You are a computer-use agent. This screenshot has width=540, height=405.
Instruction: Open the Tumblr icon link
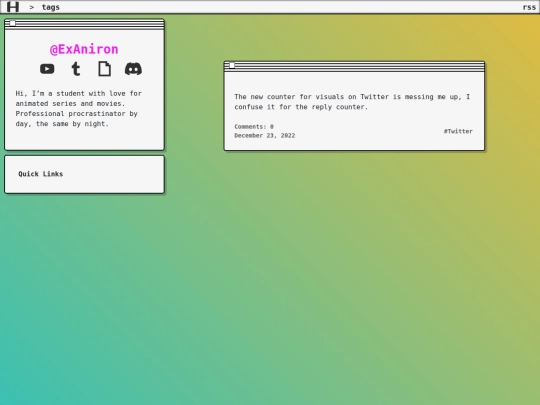click(x=76, y=69)
